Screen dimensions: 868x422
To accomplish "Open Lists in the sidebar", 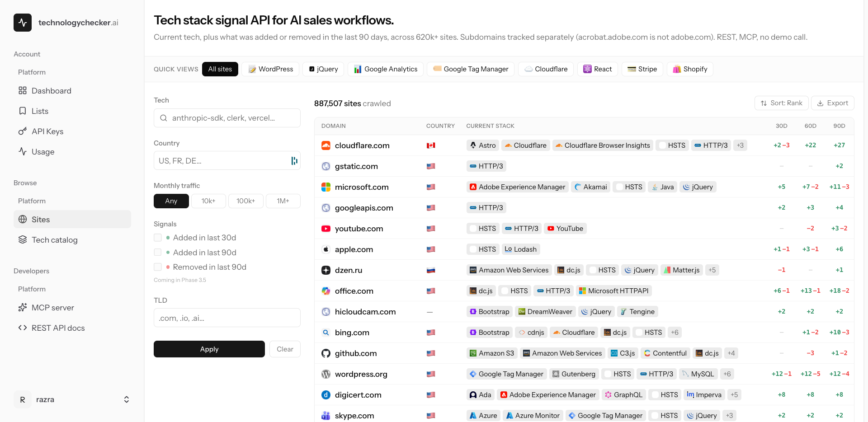I will coord(72,111).
